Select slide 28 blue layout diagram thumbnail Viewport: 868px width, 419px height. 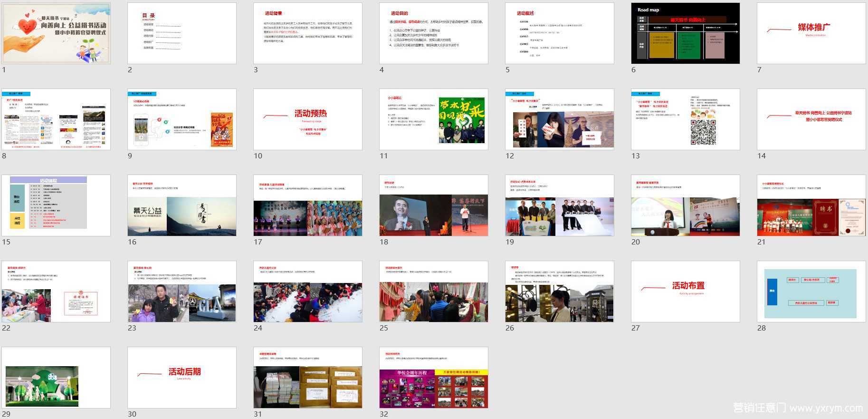click(x=811, y=292)
